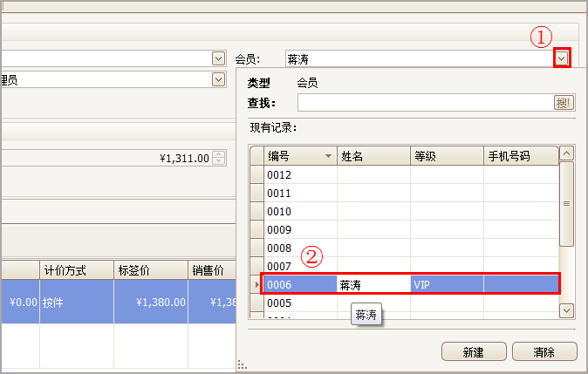The width and height of the screenshot is (588, 374).
Task: Click the resize grip at the popup corner
Action: [x=242, y=364]
